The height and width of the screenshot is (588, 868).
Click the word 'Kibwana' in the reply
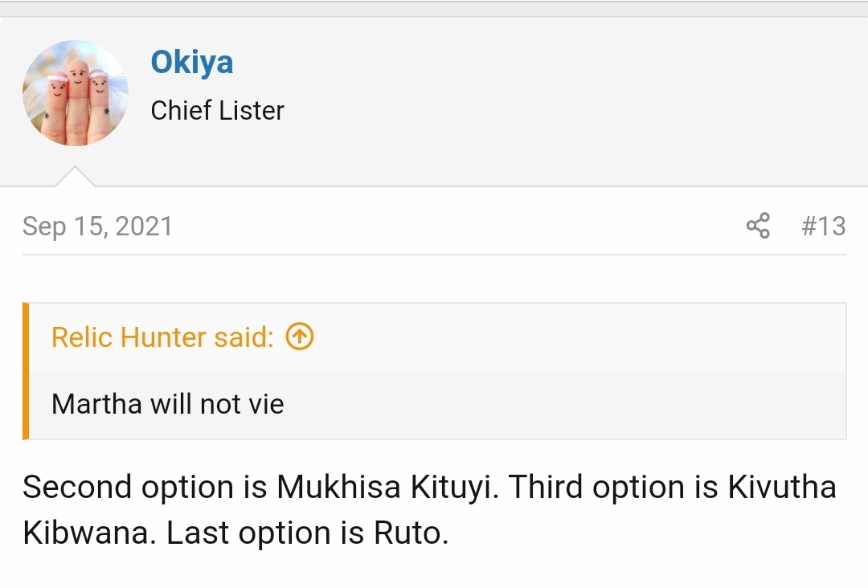85,533
